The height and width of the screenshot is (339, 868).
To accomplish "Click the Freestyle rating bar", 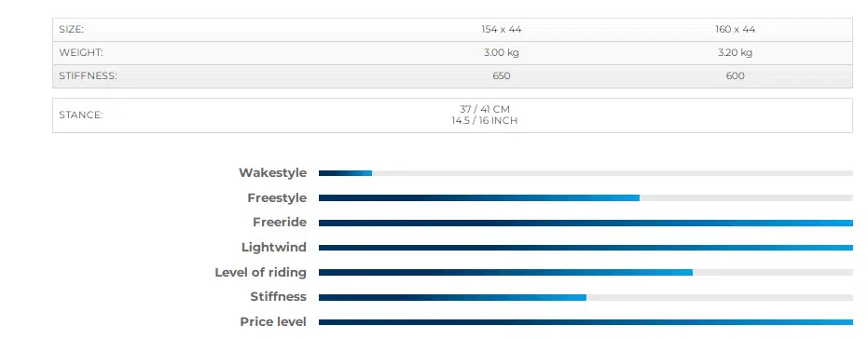I will point(586,198).
